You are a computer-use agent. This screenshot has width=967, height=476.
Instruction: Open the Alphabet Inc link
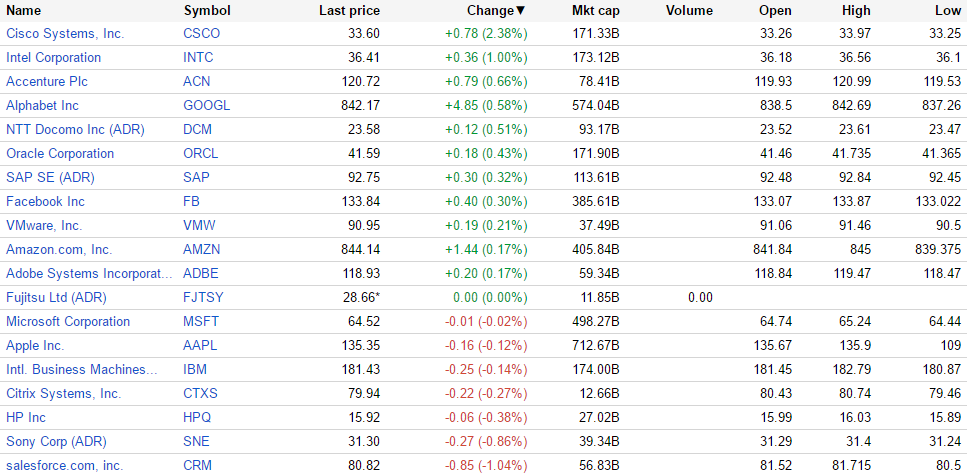tap(42, 106)
